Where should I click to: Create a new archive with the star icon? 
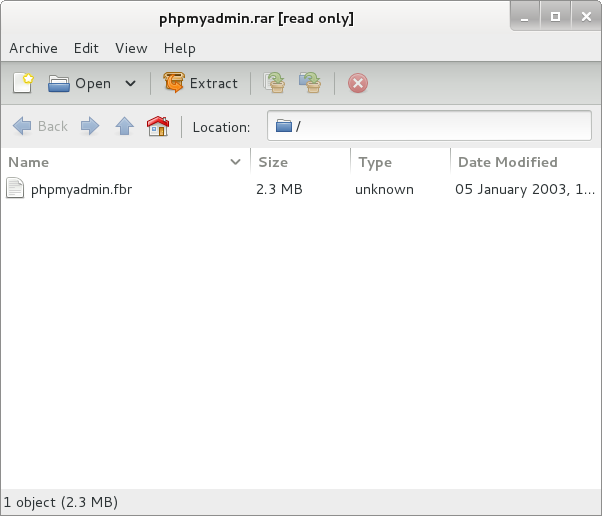pos(23,83)
